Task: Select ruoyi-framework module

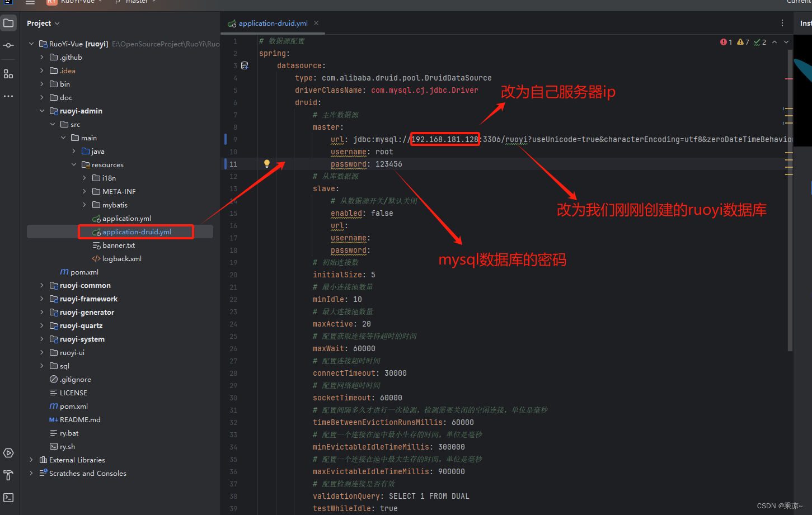Action: [83, 299]
